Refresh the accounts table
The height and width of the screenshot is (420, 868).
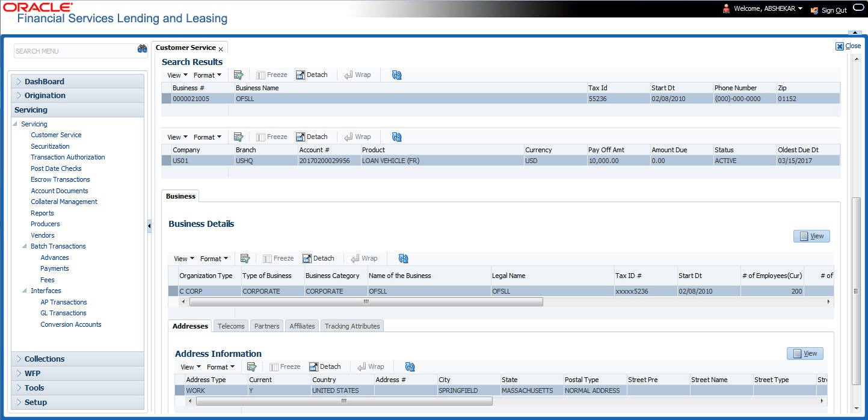(396, 137)
